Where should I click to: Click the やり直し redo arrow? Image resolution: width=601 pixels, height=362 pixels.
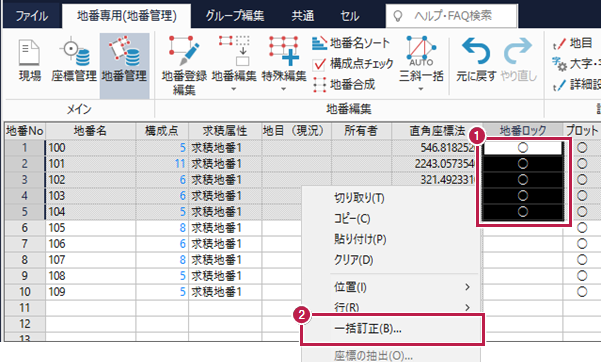(518, 59)
